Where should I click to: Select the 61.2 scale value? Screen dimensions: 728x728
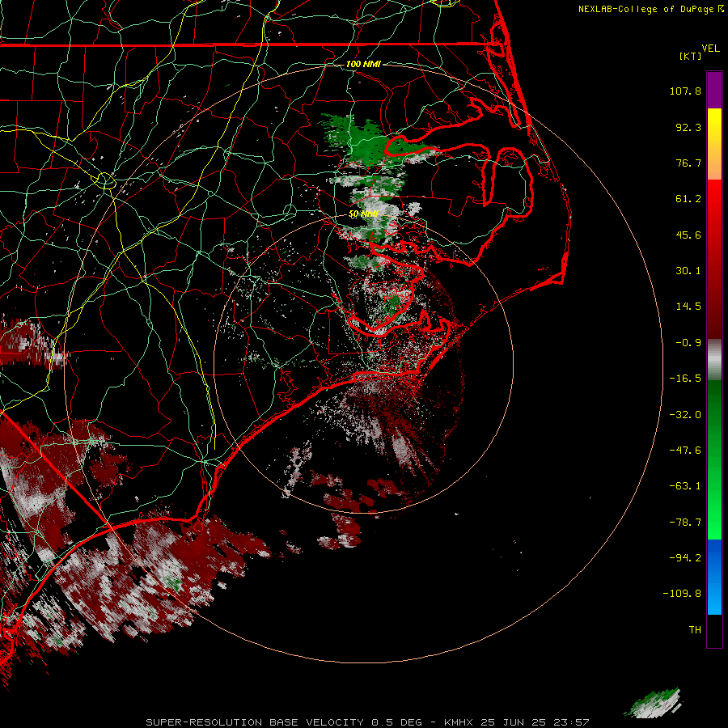[x=688, y=199]
